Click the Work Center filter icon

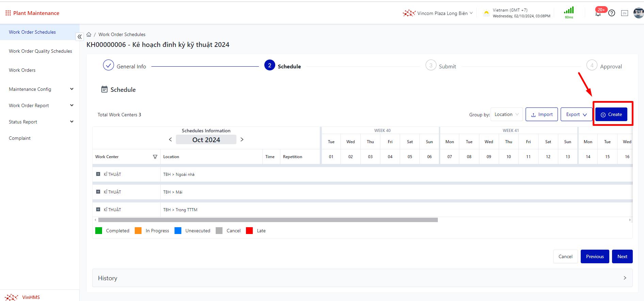click(x=155, y=157)
